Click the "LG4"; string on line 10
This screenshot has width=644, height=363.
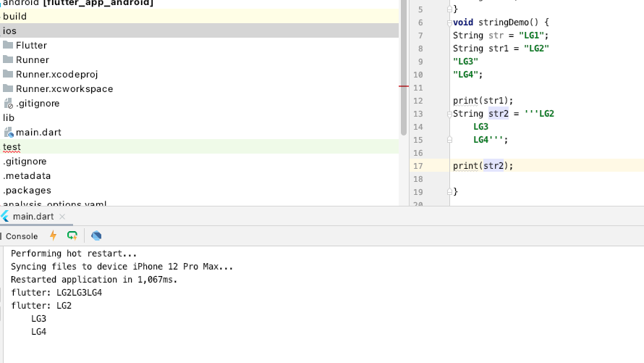click(467, 75)
